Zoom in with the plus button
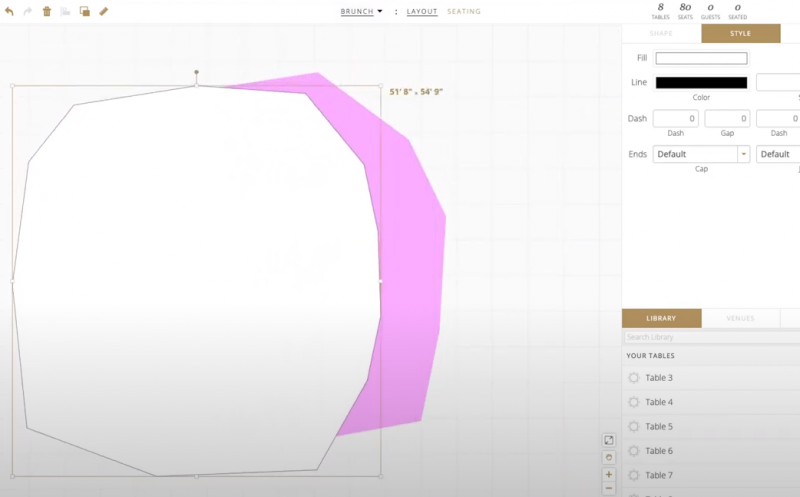Screen dimensions: 800x497 point(609,474)
